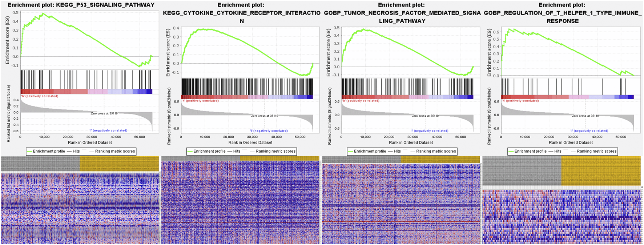Click the gray sample bar above the P53 heatmap

point(40,164)
